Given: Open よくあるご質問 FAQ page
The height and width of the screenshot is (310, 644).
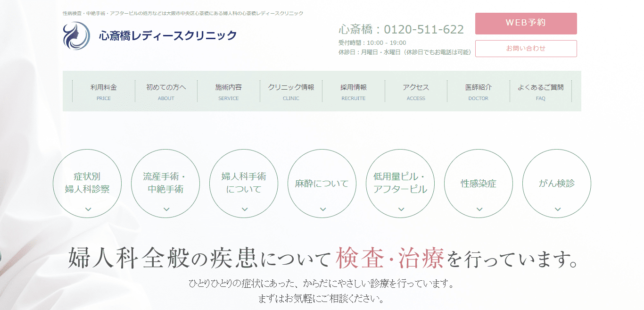Looking at the screenshot, I should [540, 92].
